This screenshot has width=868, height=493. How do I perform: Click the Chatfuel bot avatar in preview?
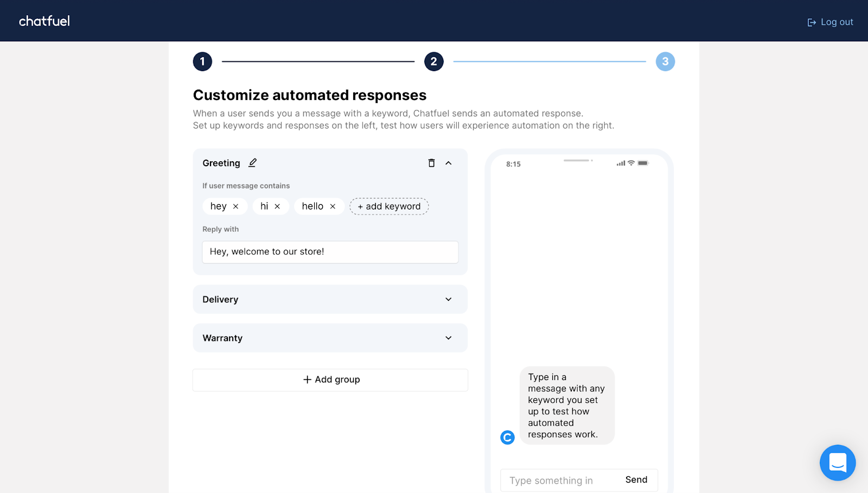(507, 437)
